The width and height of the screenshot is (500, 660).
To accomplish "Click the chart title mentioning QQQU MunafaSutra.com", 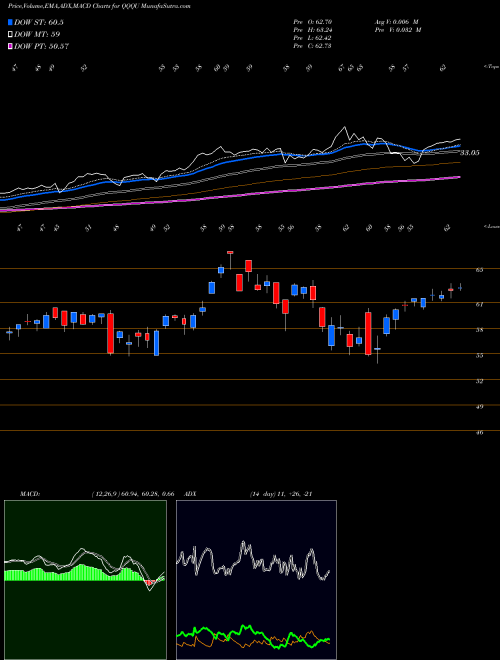I will (x=99, y=6).
